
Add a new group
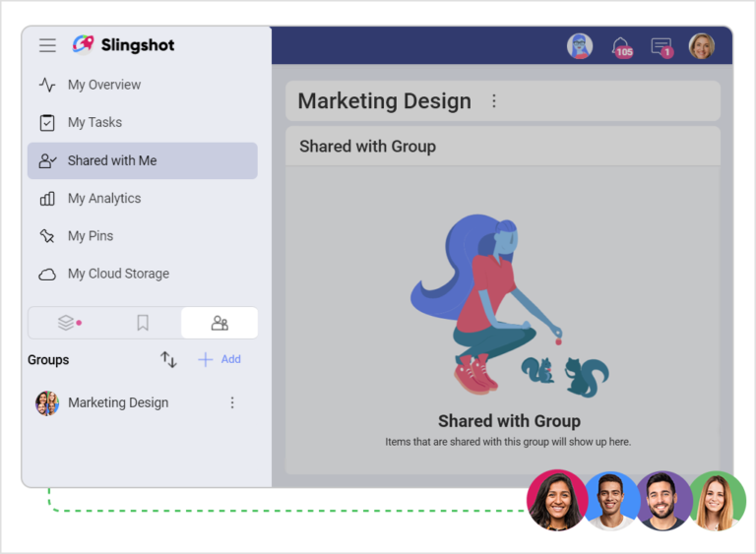(220, 359)
